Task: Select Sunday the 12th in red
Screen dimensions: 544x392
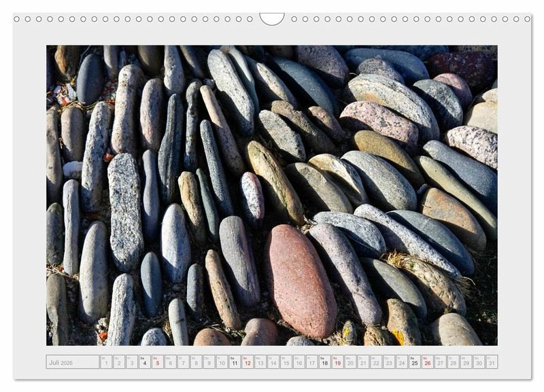Action: pyautogui.click(x=247, y=361)
